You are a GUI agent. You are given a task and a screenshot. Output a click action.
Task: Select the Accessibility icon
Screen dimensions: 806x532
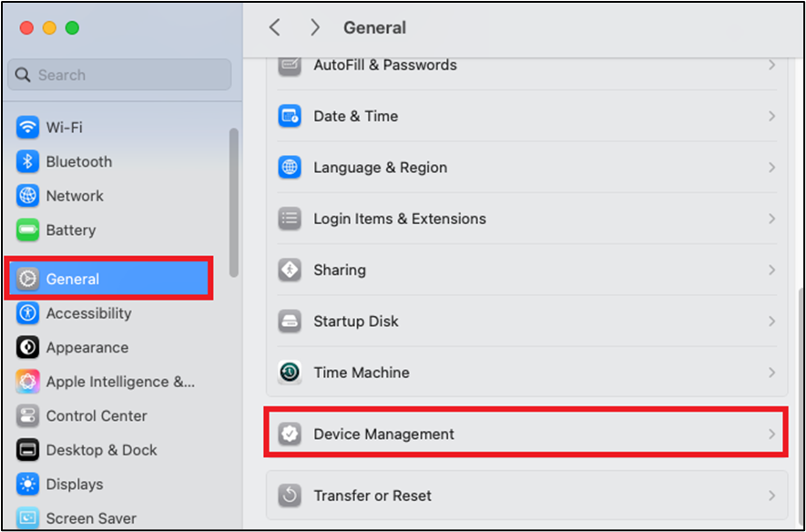click(27, 313)
